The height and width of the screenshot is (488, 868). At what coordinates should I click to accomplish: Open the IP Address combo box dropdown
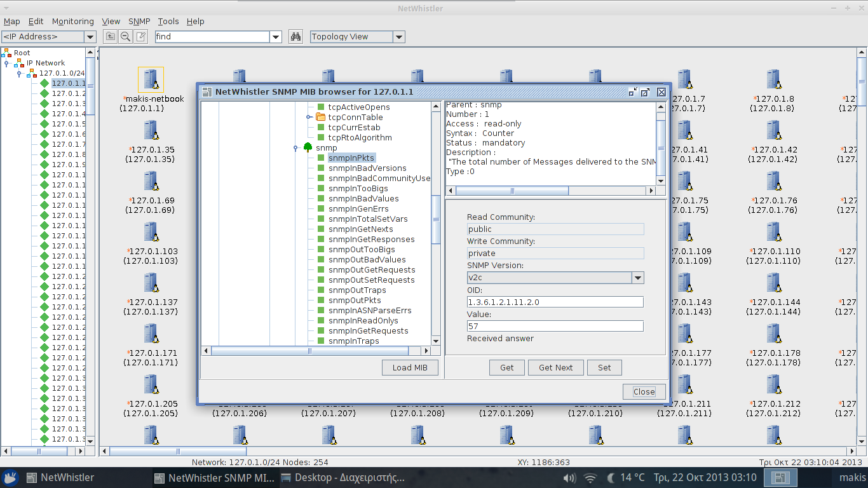[x=90, y=37]
